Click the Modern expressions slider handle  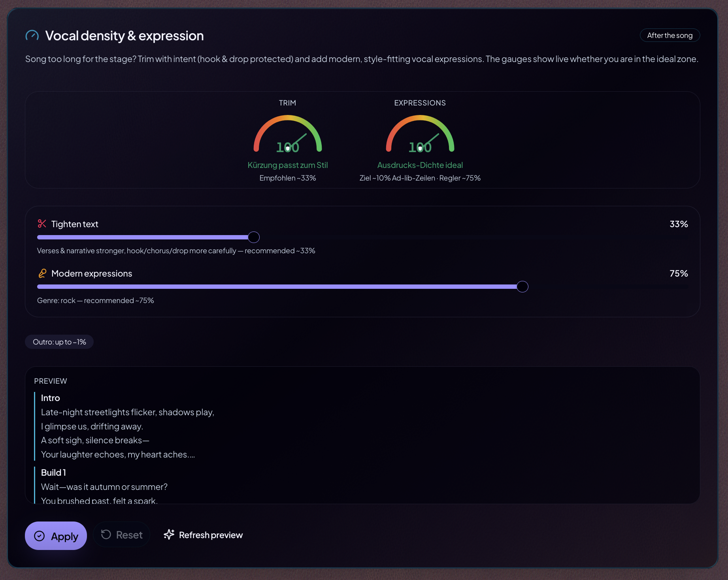click(522, 286)
